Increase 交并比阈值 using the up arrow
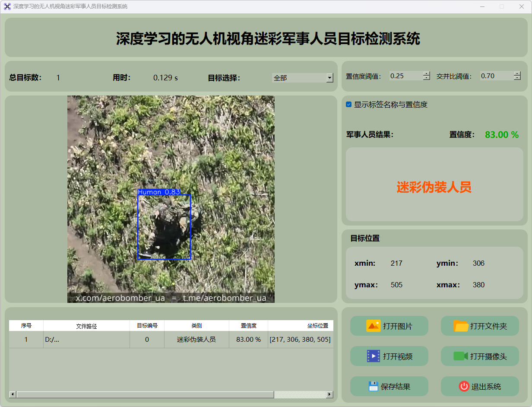The width and height of the screenshot is (532, 407). point(517,73)
